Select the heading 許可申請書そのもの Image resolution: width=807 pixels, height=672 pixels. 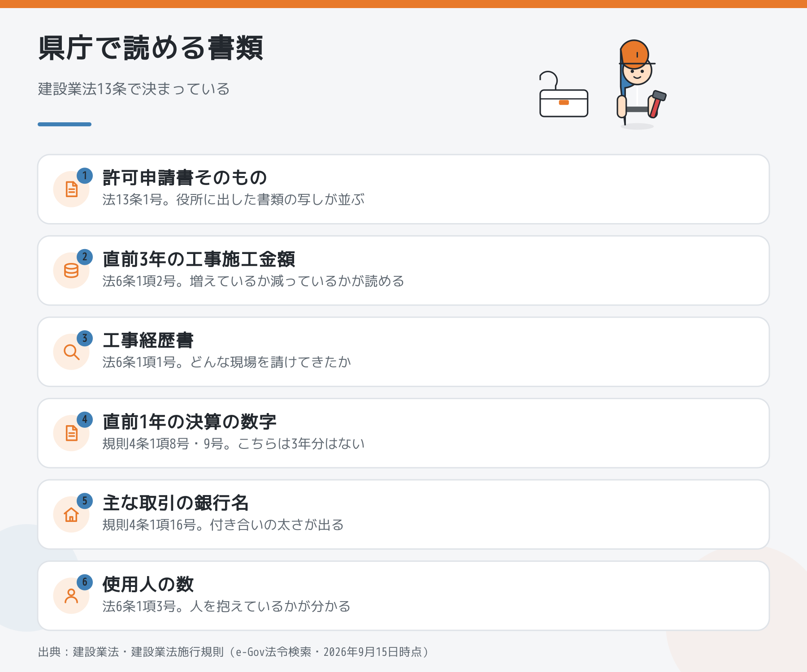click(x=185, y=178)
